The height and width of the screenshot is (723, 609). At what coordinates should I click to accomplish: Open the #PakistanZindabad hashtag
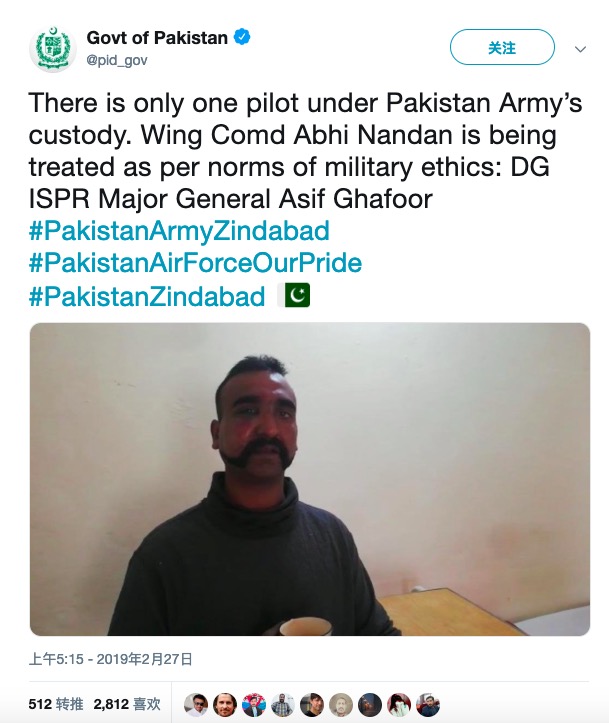click(147, 296)
